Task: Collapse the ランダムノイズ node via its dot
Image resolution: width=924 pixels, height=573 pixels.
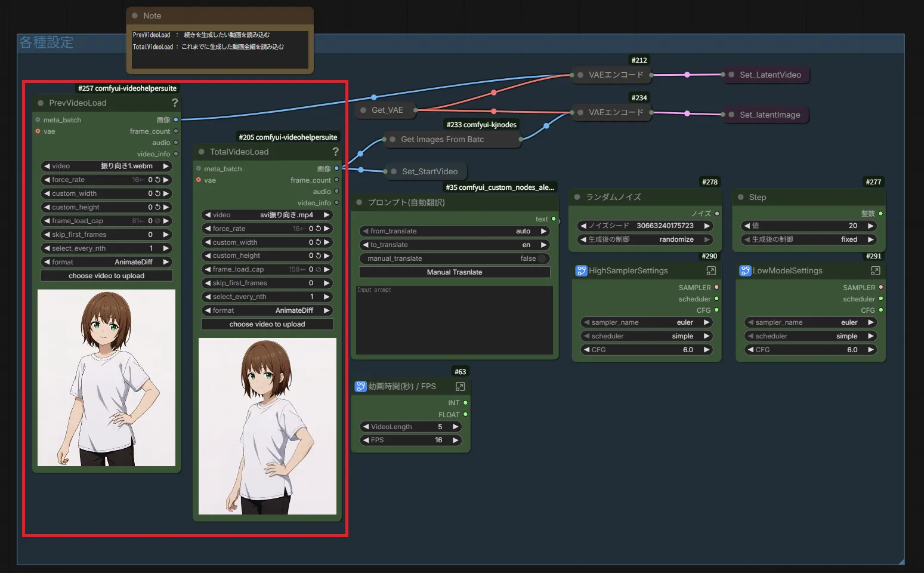Action: (577, 197)
